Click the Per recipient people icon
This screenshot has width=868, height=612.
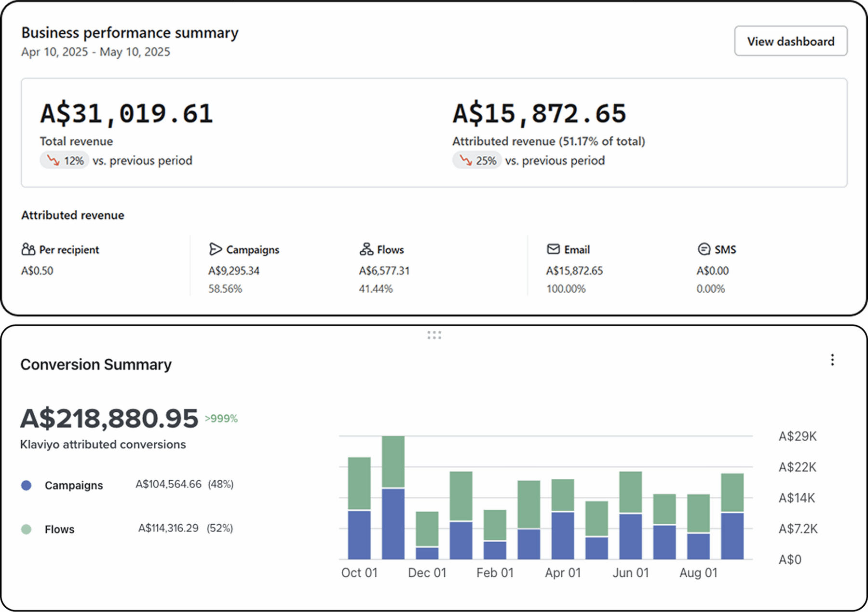(28, 249)
